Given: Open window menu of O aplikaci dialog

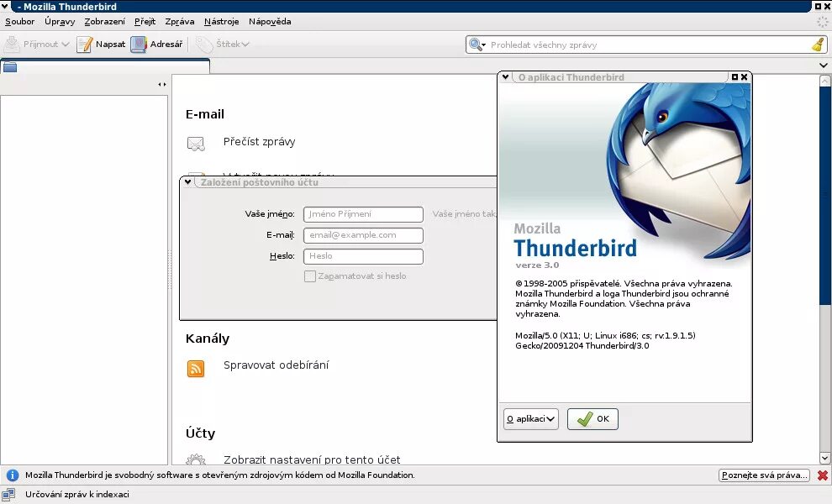Looking at the screenshot, I should [505, 77].
